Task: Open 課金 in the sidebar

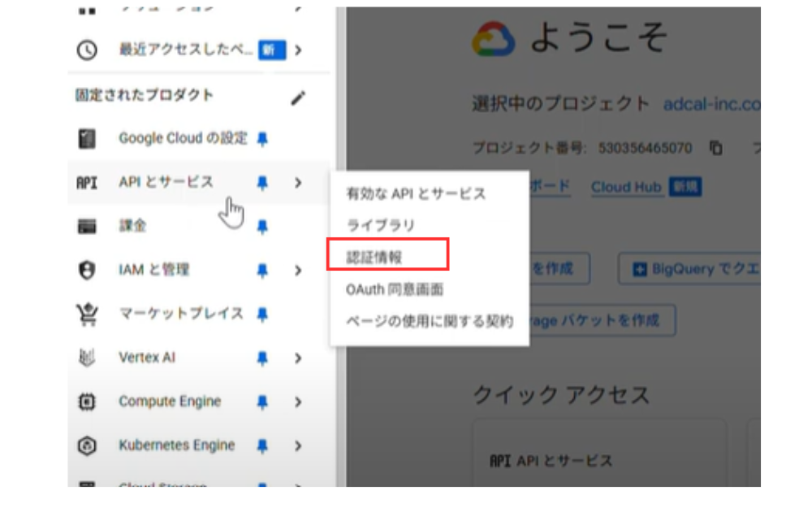Action: coord(132,226)
